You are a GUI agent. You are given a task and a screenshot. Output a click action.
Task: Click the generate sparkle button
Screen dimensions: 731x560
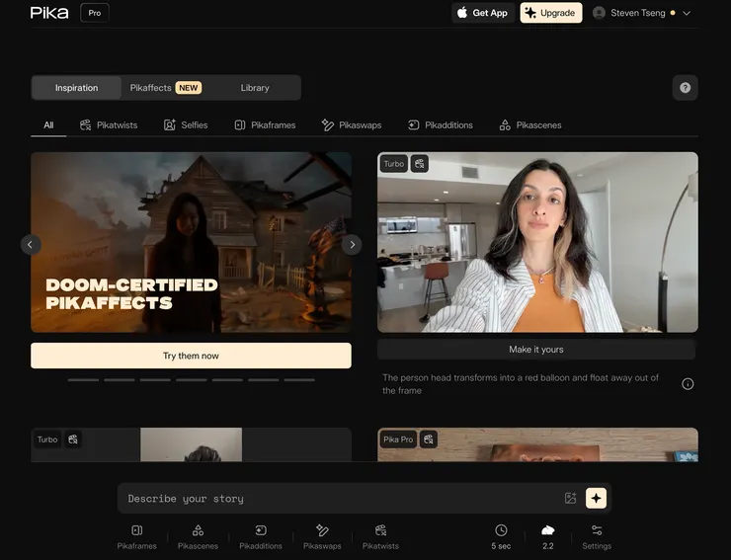pyautogui.click(x=596, y=498)
